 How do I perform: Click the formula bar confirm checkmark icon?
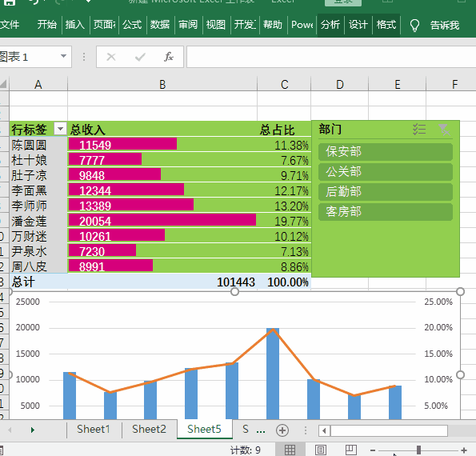pyautogui.click(x=140, y=57)
